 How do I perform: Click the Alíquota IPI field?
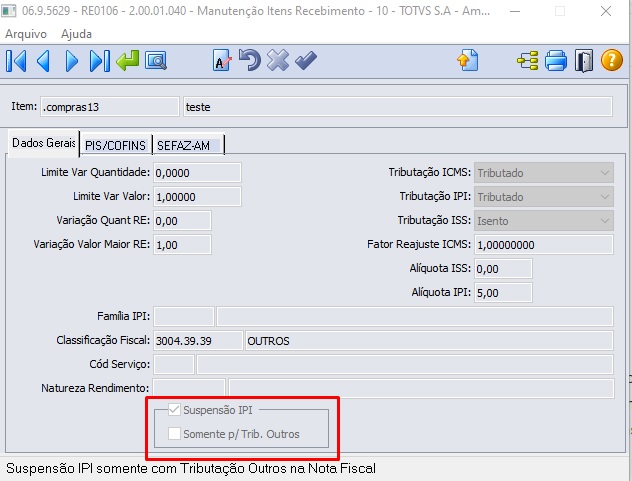[x=503, y=293]
